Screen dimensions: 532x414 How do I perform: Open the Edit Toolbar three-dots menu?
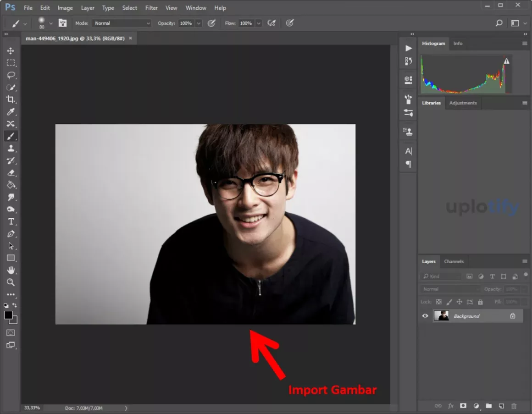(11, 294)
